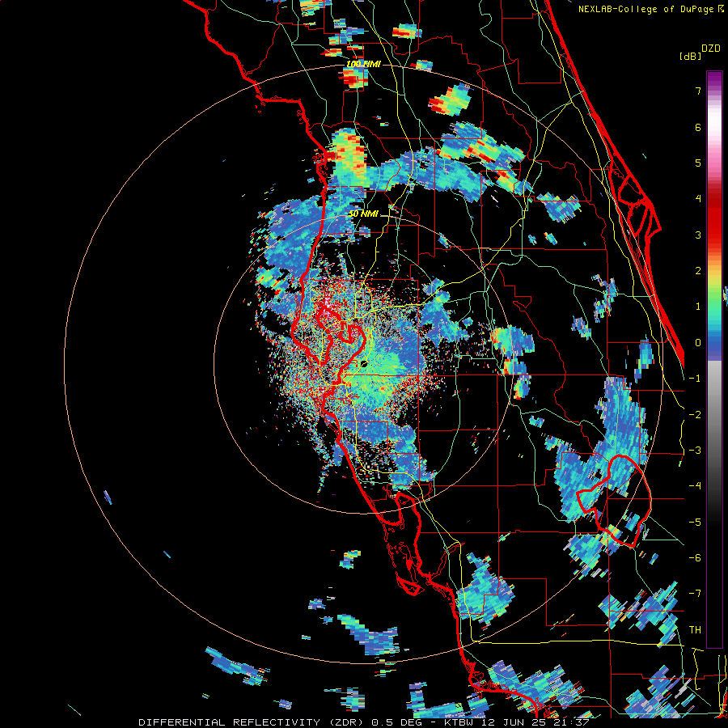
Task: Click the 2 value on the scale
Action: coord(698,271)
